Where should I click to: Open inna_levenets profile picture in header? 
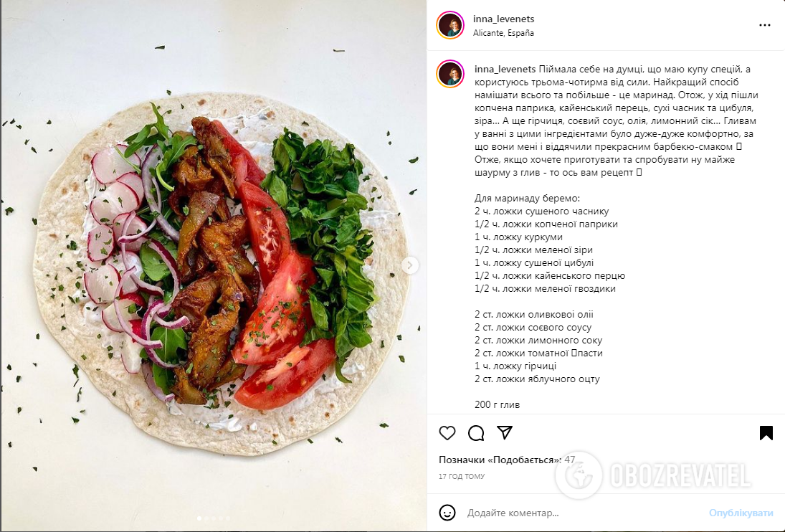(x=450, y=25)
